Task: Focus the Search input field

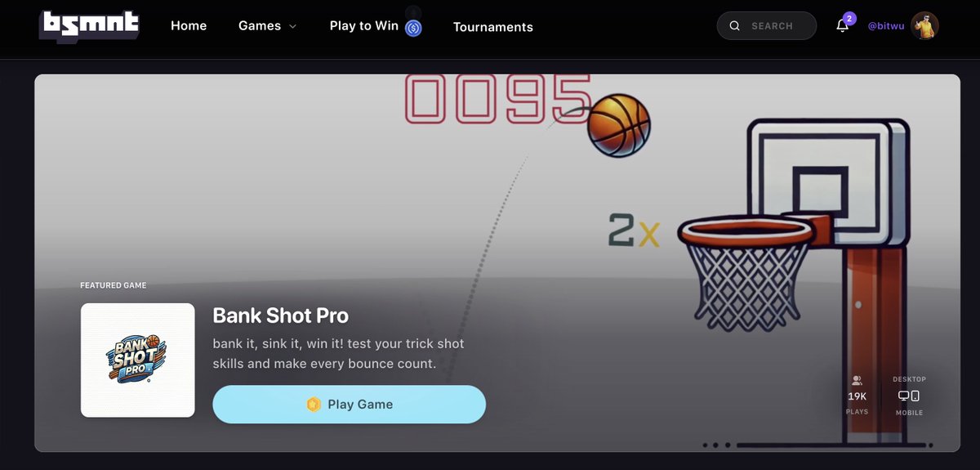Action: click(x=767, y=26)
